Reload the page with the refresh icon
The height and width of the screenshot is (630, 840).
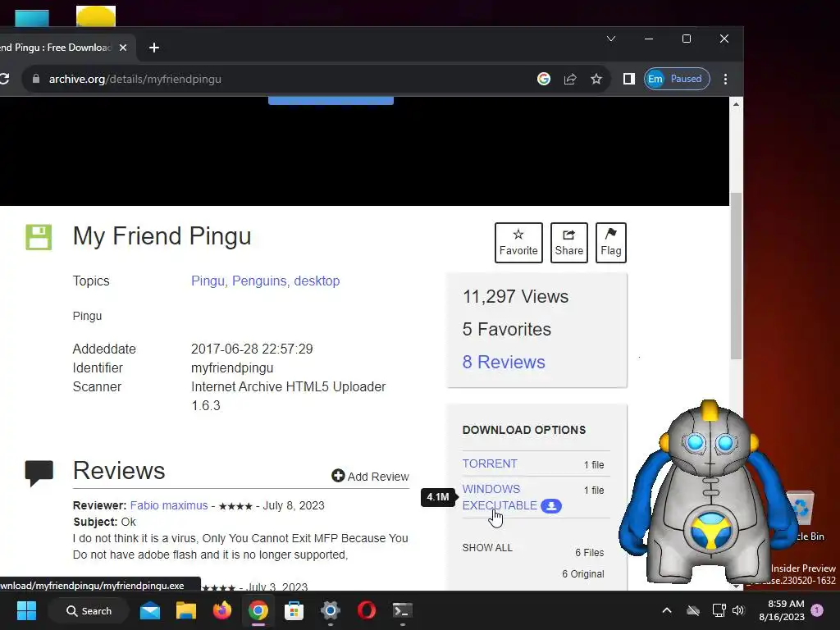pos(4,79)
